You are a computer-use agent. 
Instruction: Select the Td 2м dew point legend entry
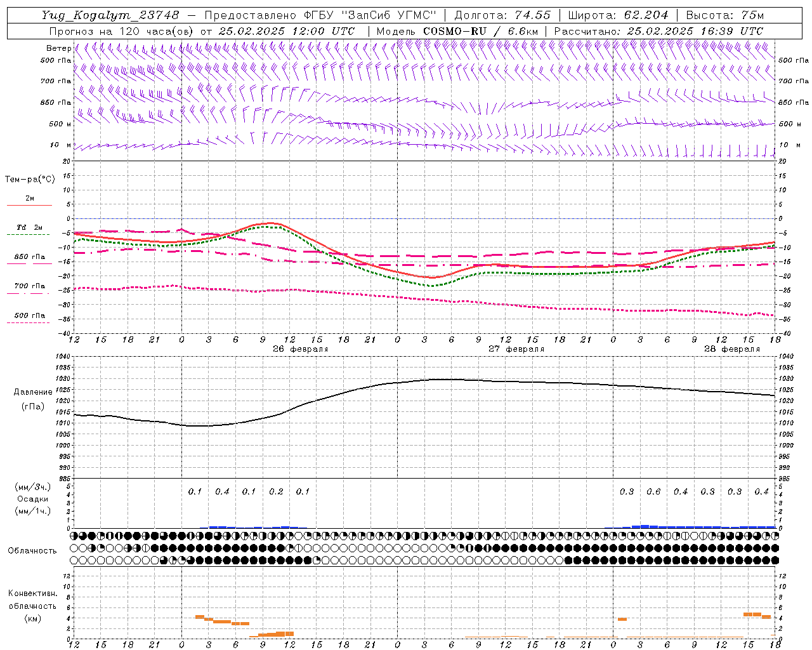[29, 227]
